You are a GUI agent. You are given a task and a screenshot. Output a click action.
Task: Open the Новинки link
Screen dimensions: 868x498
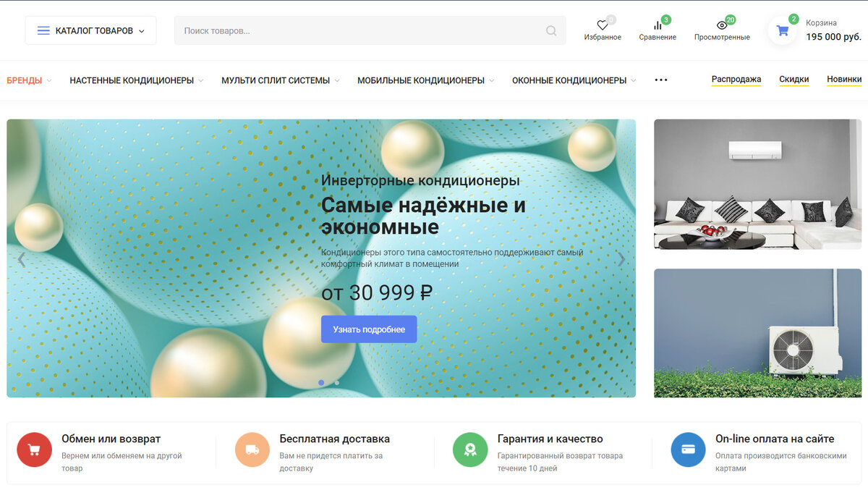click(x=844, y=79)
